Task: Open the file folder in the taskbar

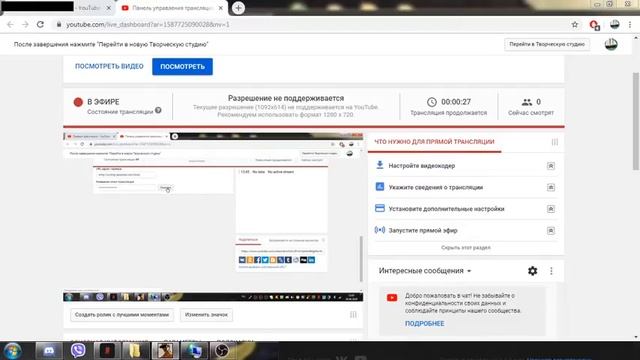Action: (135, 351)
